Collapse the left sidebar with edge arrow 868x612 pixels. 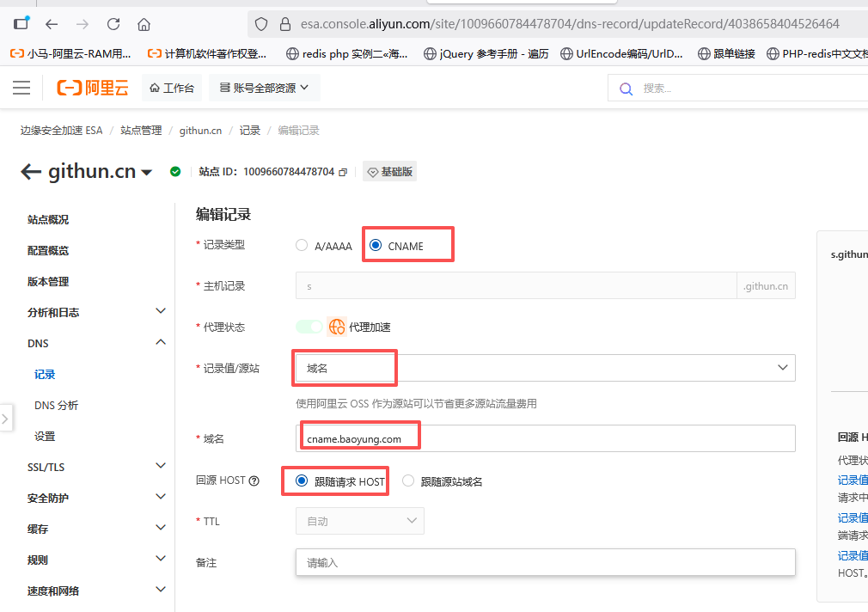(x=5, y=419)
